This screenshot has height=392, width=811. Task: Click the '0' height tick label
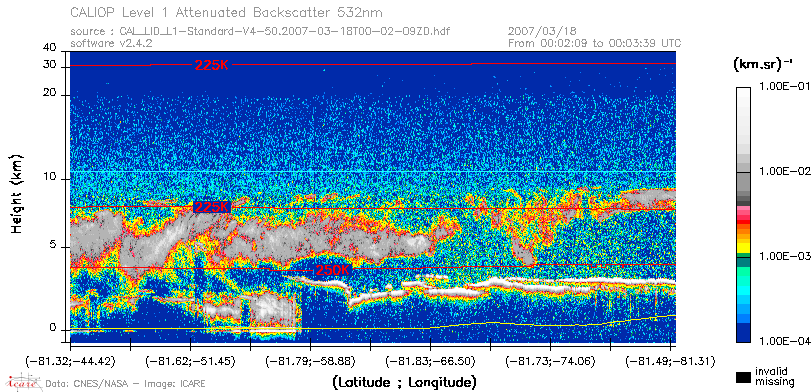[x=53, y=328]
